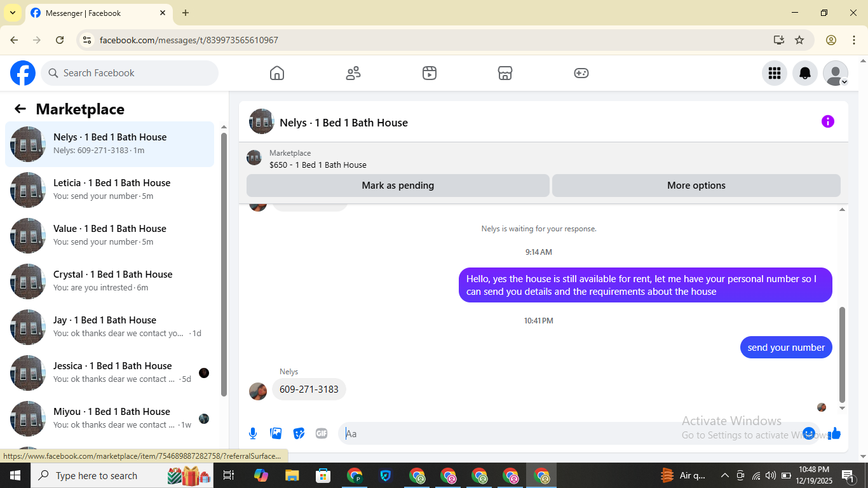Open Chrome profile icon

(x=831, y=40)
